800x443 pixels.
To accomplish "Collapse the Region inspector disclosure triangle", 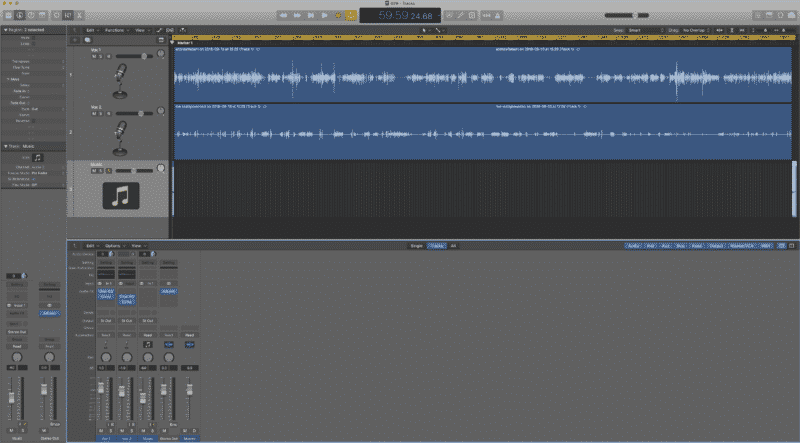I will point(6,30).
